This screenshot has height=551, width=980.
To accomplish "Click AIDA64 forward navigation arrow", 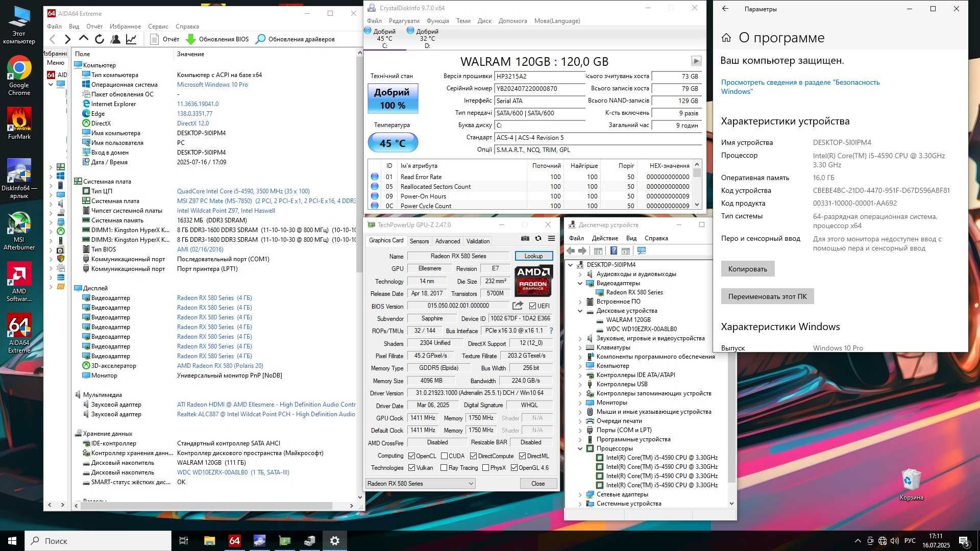I will pyautogui.click(x=67, y=39).
